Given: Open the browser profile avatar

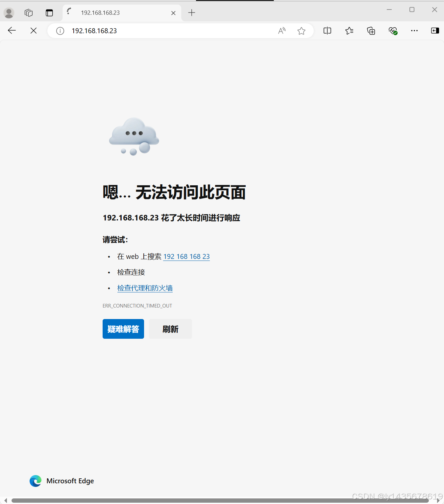Looking at the screenshot, I should coord(9,13).
